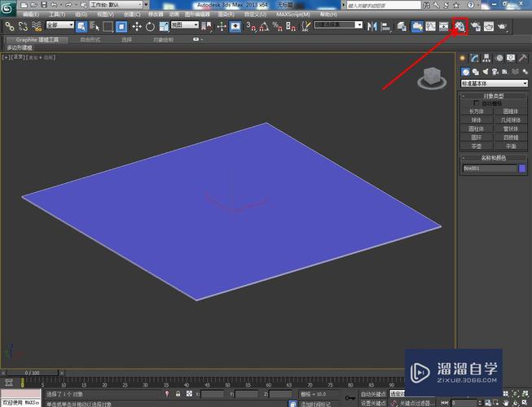Open the Modify command panel tab
Screen dimensions: 532x407
click(x=474, y=58)
